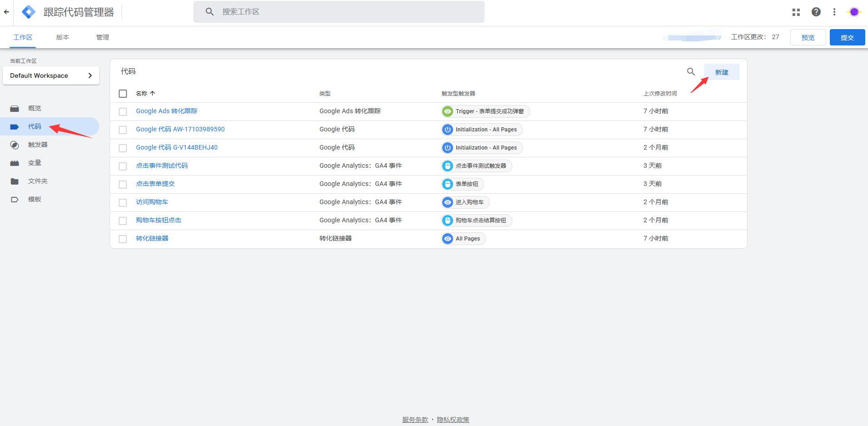
Task: Open 文件夹 in the sidebar
Action: tap(37, 181)
